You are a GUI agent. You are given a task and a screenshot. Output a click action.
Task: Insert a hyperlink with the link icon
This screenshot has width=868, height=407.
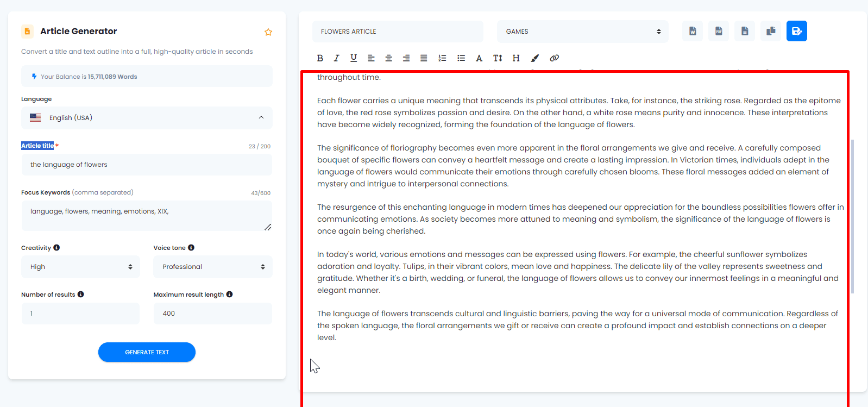554,58
